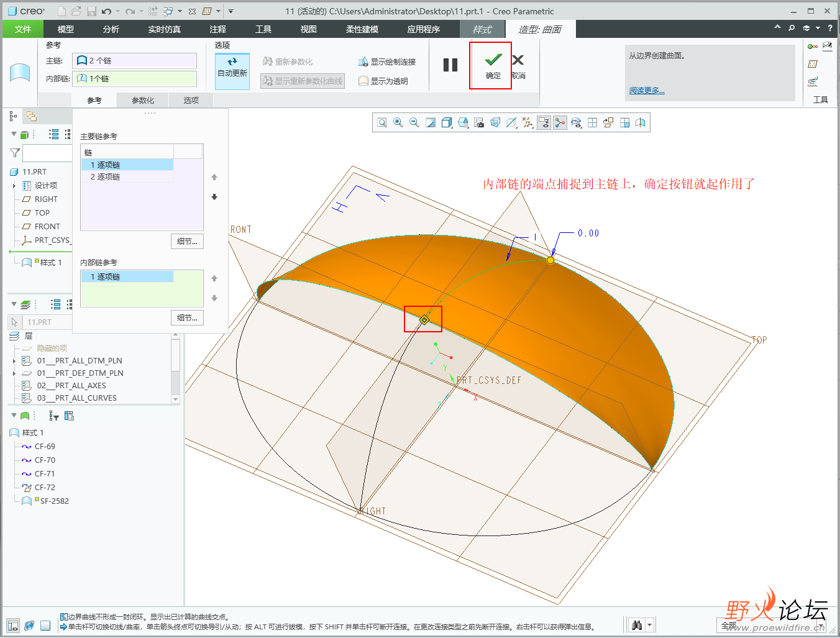
Task: Open the Undo dropdown arrow
Action: click(x=117, y=11)
